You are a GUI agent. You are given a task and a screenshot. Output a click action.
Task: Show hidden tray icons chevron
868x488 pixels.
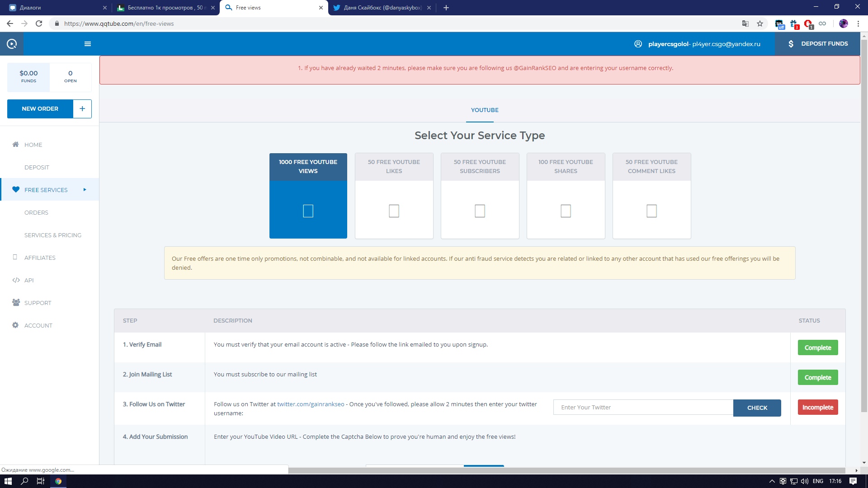772,481
